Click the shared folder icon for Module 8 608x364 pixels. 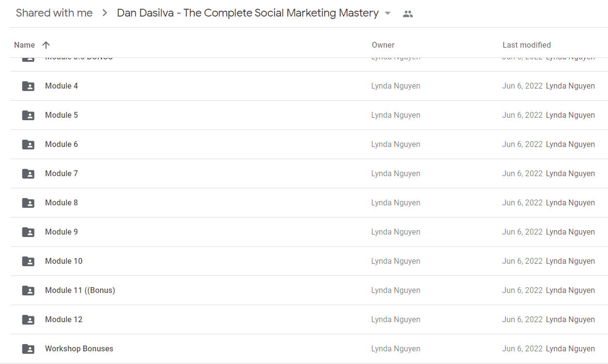(28, 203)
